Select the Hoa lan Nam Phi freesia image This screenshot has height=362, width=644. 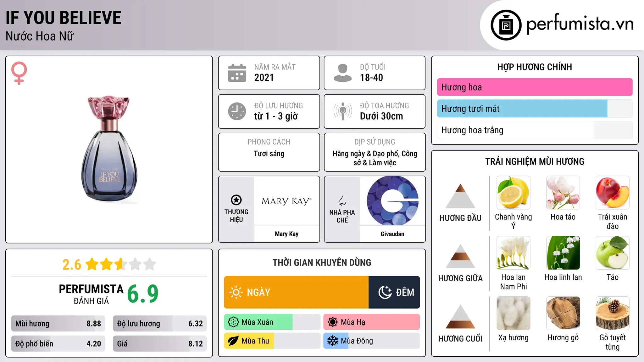(514, 253)
